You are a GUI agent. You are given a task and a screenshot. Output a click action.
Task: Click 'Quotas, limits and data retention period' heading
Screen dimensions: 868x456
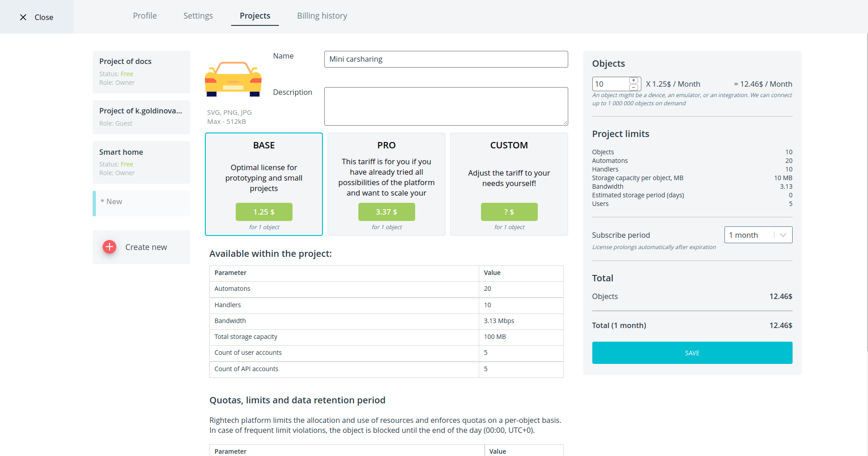tap(298, 400)
